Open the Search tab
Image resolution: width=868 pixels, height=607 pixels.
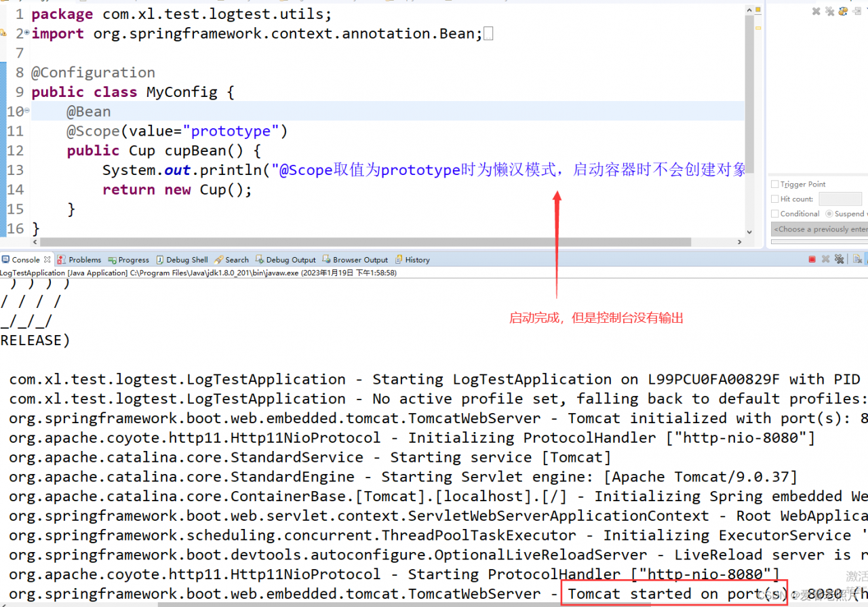(232, 260)
